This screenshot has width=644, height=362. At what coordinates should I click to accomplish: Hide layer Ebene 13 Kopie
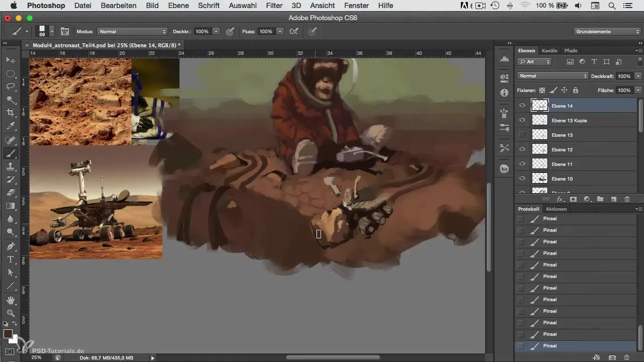[x=522, y=120]
